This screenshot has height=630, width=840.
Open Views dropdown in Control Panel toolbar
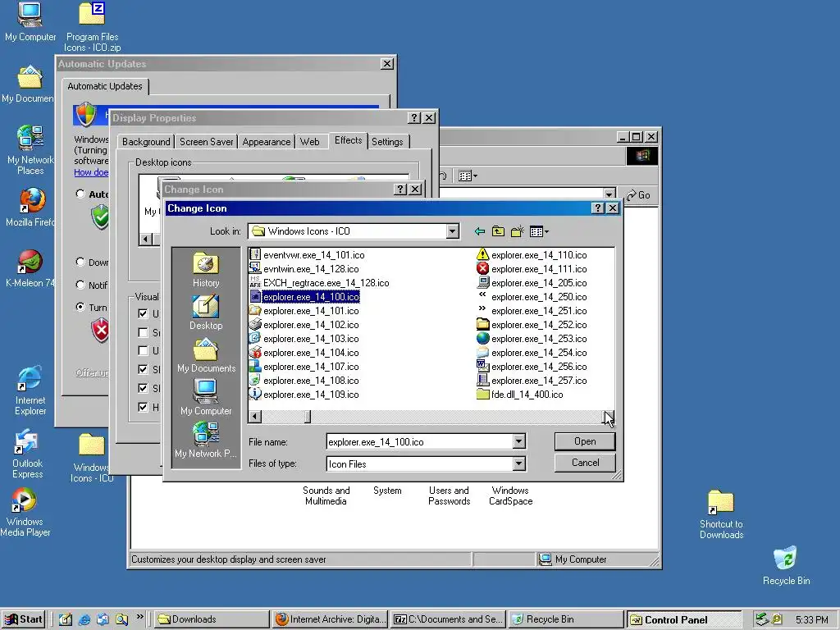(x=468, y=176)
